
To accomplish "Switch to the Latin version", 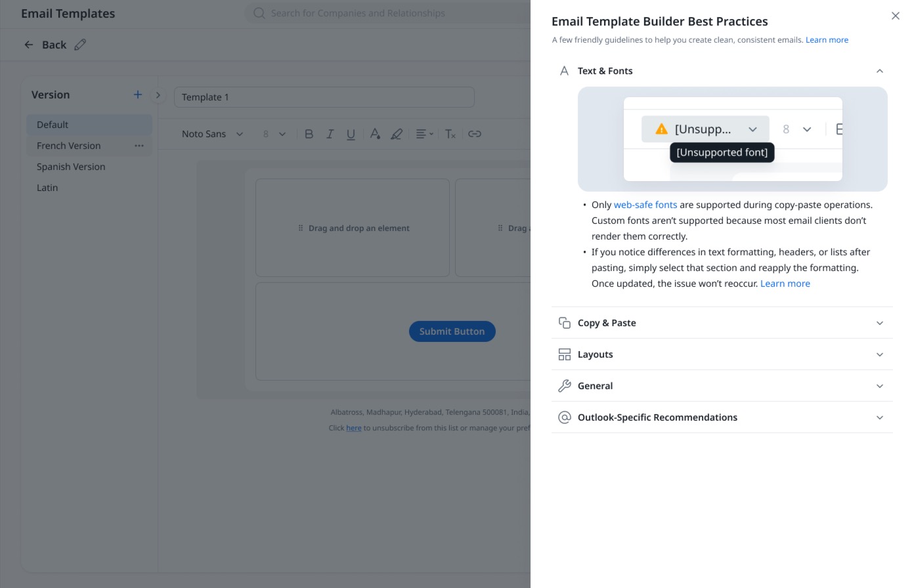I will point(47,188).
